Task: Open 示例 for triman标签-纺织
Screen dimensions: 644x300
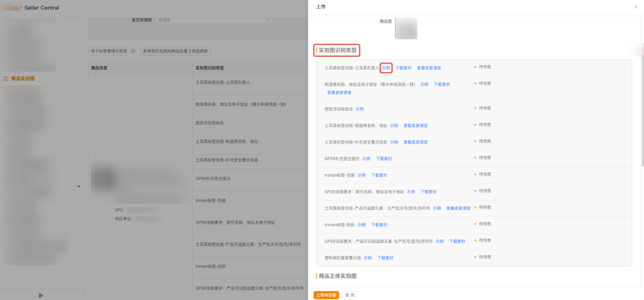Action: 361,225
